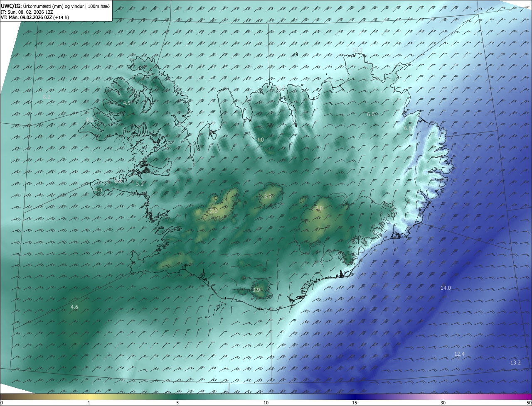Click the 12.4 value in the southeast sea
Screen dimensions: 532x406
459,354
